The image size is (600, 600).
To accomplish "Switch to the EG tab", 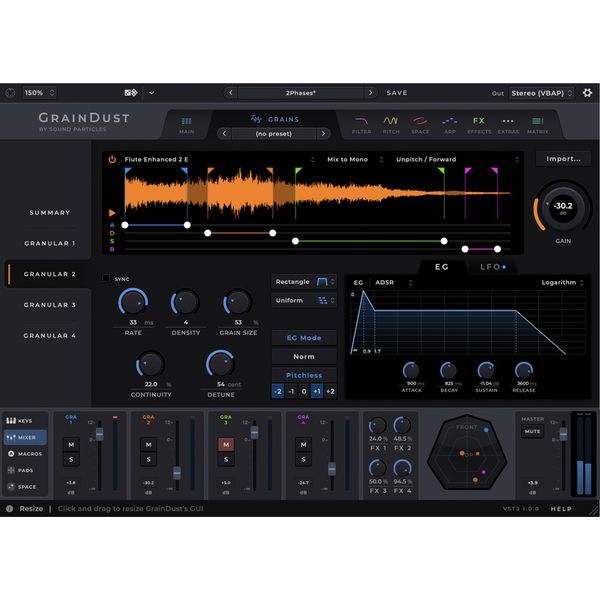I will coord(442,267).
